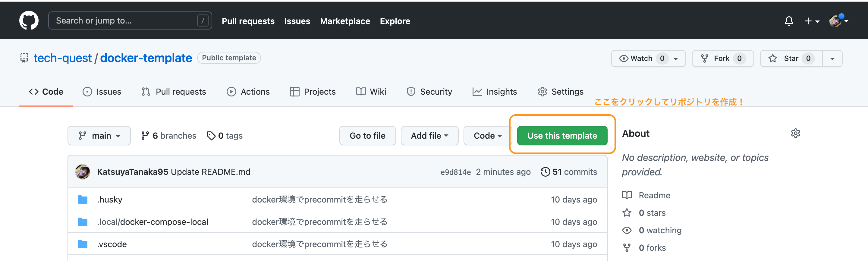Open the user avatar menu
The image size is (868, 261).
[x=838, y=21]
